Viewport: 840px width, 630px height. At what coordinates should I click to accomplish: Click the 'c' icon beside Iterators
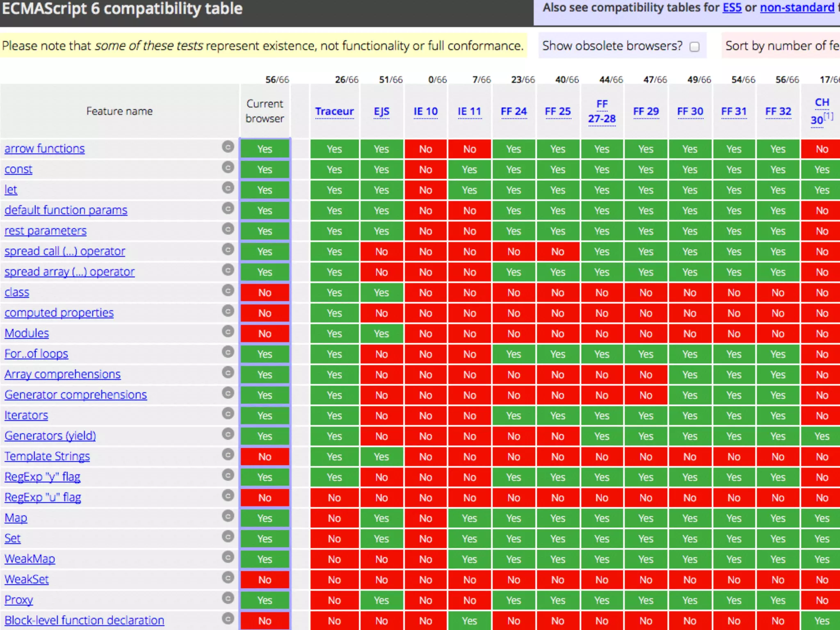coord(228,413)
